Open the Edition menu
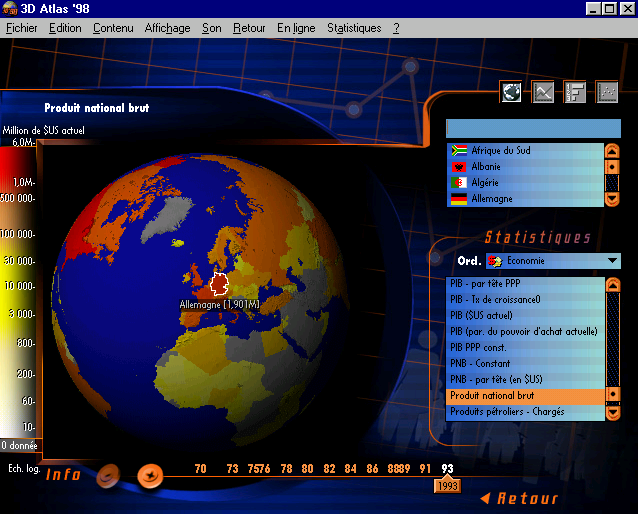Viewport: 638px width, 514px height. click(65, 28)
